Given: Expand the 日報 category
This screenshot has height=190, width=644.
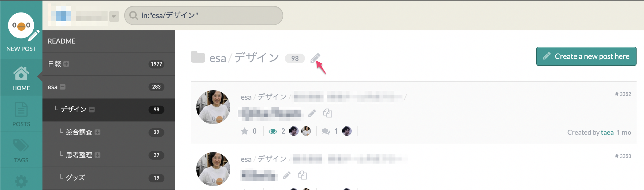Looking at the screenshot, I should pos(66,64).
